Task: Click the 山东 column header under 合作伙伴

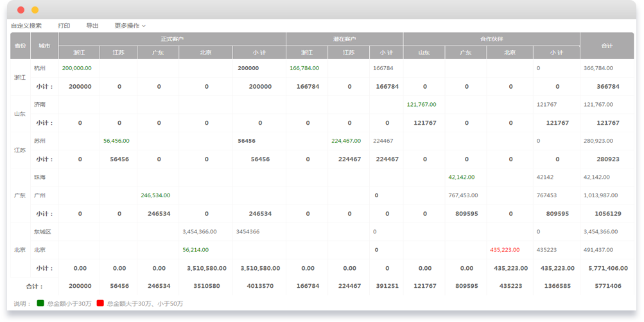Action: [424, 53]
